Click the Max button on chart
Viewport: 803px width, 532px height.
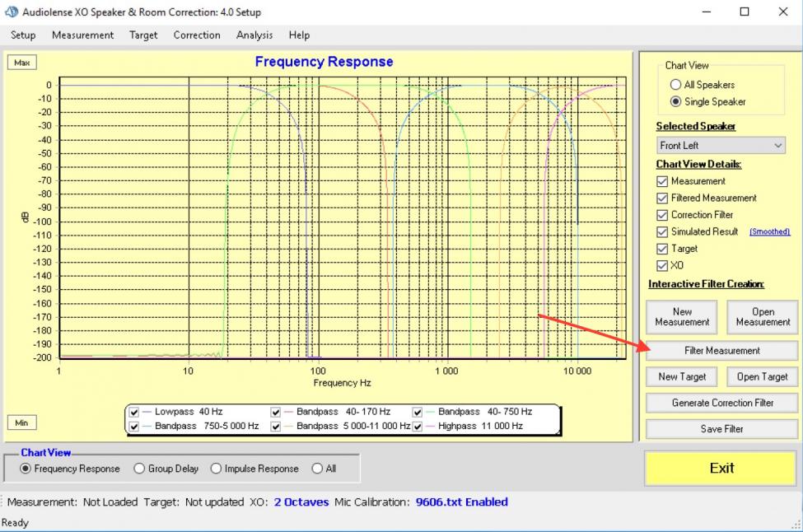[x=22, y=63]
